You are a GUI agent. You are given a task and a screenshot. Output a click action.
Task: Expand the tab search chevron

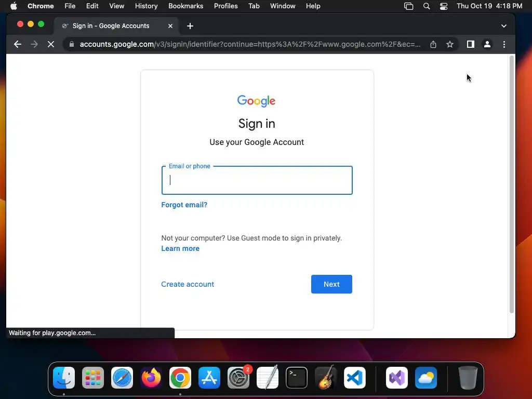(504, 26)
